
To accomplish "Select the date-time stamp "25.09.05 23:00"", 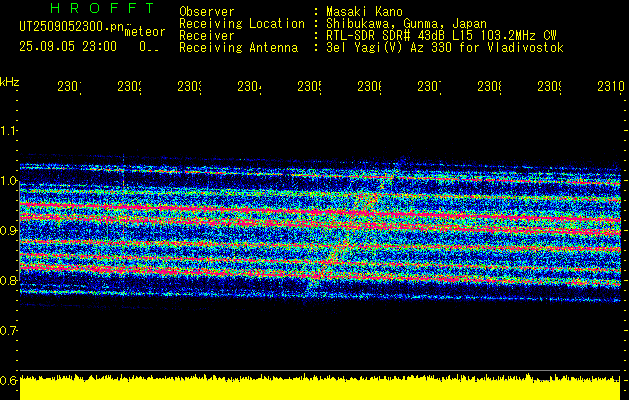I will [x=68, y=47].
